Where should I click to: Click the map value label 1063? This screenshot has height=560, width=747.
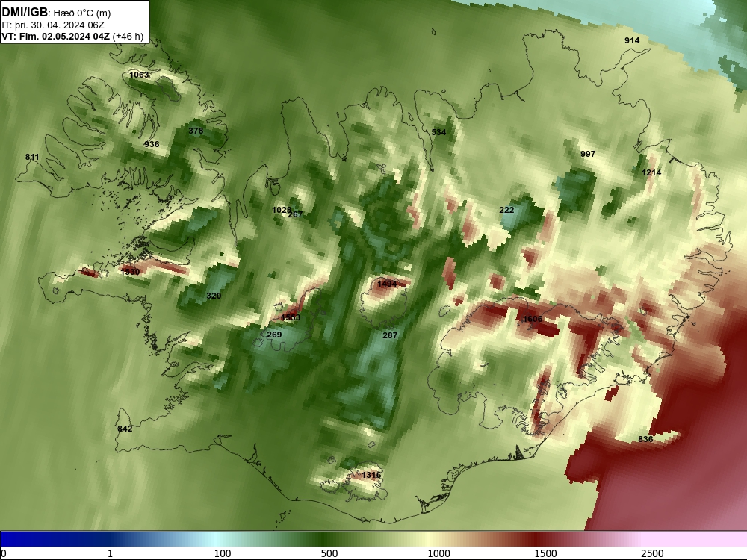[x=139, y=75]
